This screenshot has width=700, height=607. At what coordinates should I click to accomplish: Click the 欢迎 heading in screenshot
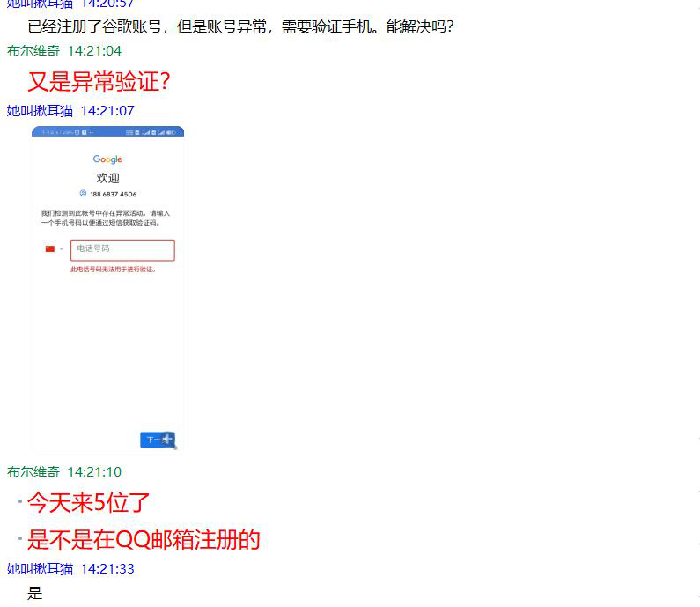point(107,178)
